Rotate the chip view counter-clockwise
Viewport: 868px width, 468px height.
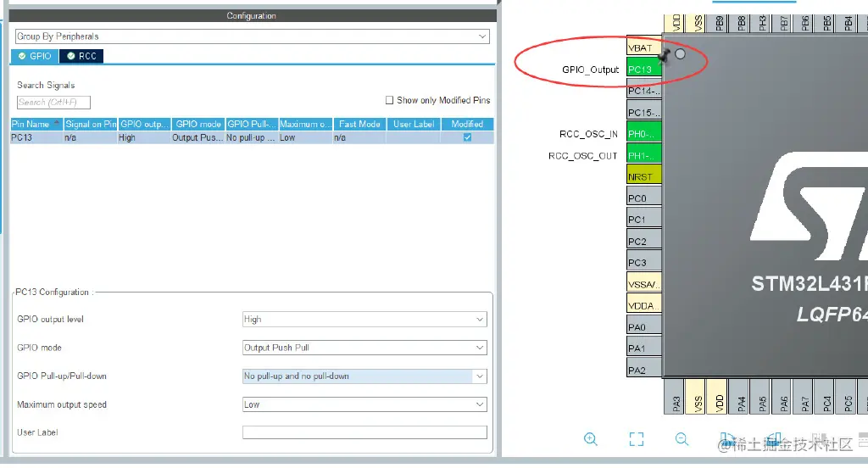click(x=773, y=439)
